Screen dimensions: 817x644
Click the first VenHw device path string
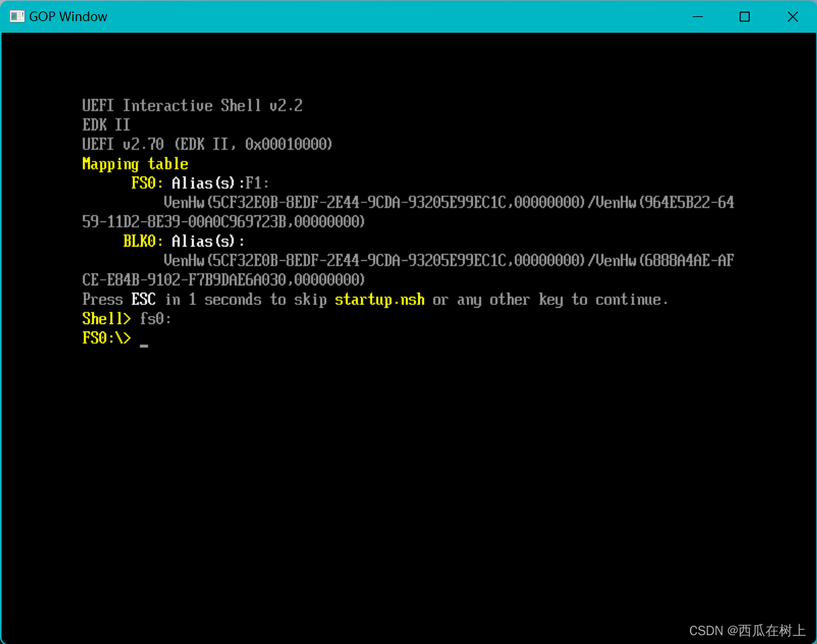448,202
